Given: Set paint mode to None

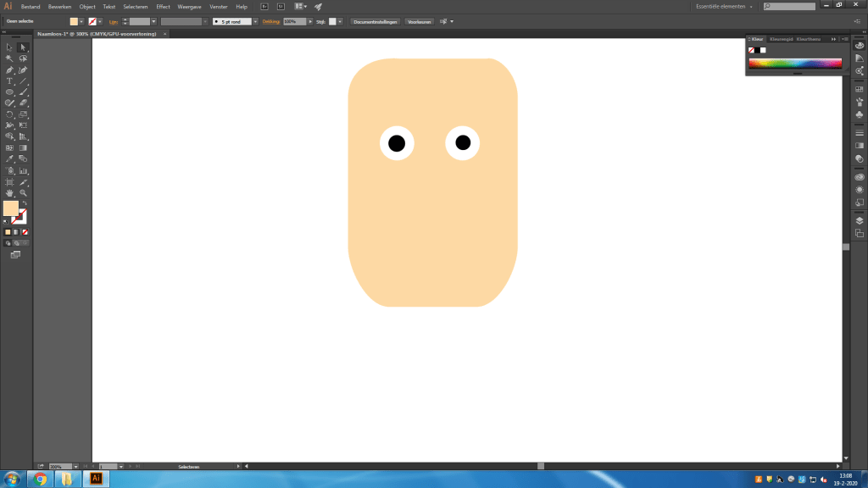Looking at the screenshot, I should (x=25, y=231).
